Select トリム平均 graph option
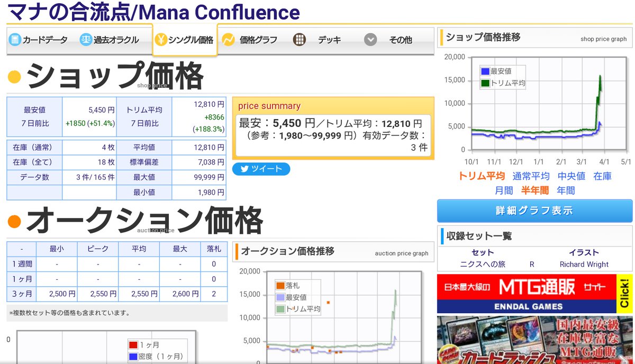The width and height of the screenshot is (635, 364). point(482,176)
